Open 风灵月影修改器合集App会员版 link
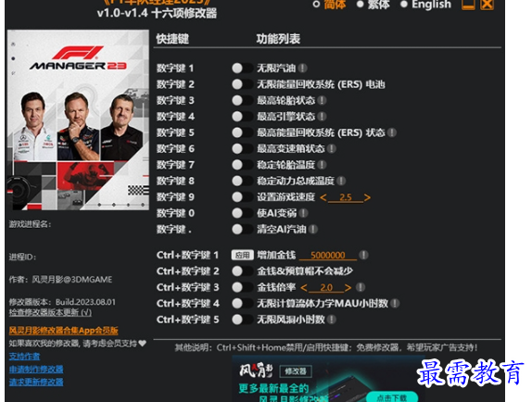The image size is (532, 402). 63,330
